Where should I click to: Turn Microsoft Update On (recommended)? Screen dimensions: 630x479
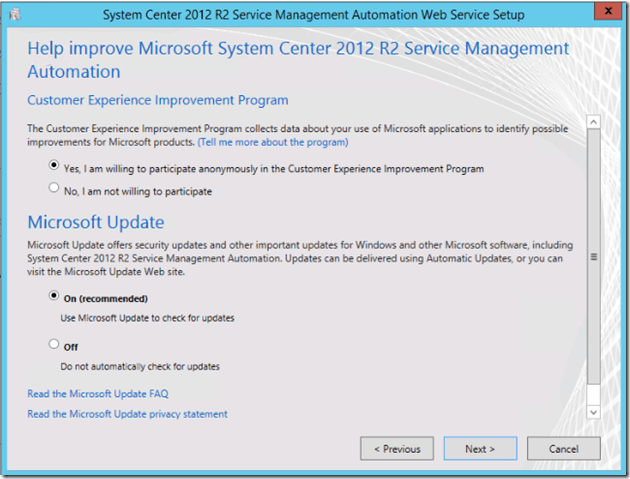[x=53, y=297]
